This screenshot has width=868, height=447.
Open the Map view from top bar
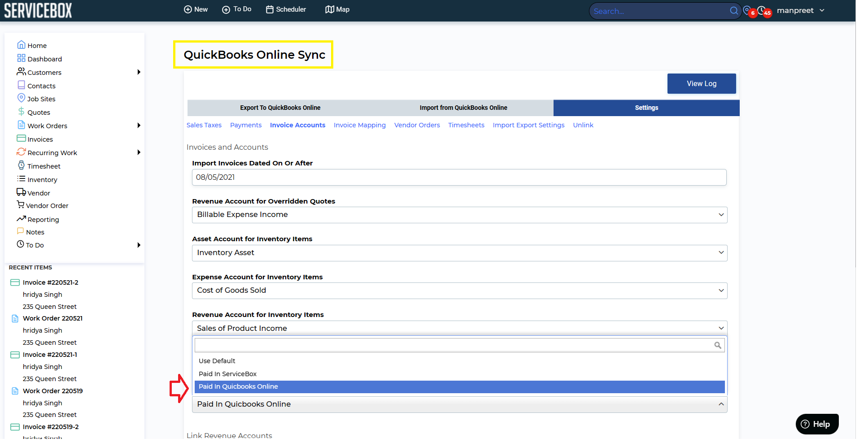point(337,9)
